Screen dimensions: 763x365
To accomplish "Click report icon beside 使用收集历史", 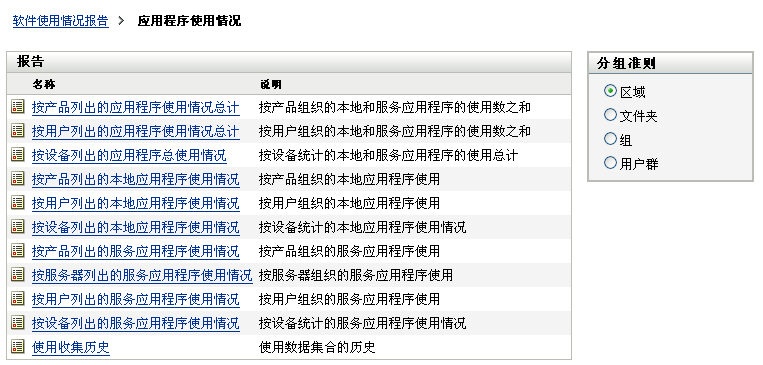I will pos(18,347).
